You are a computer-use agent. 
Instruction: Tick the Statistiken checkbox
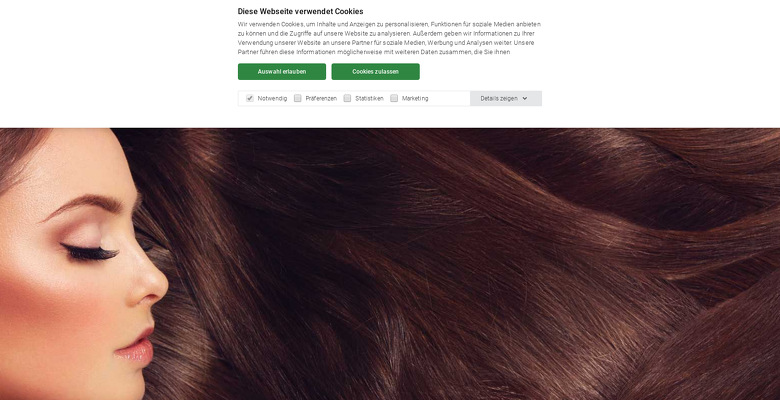pos(347,99)
